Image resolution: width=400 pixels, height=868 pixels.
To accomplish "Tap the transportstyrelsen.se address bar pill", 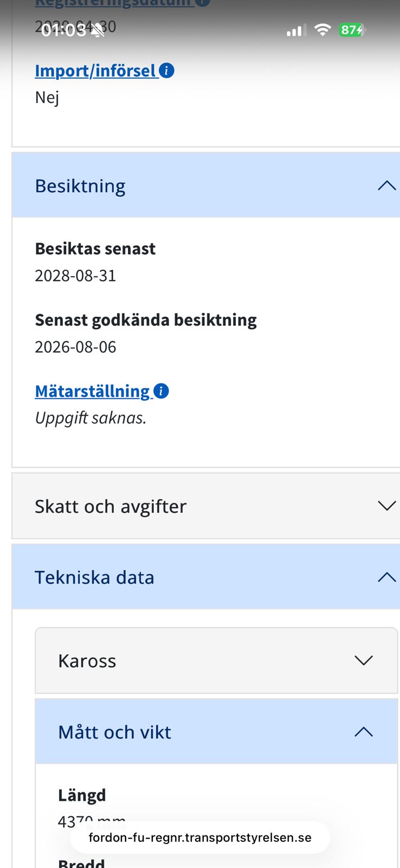I will [200, 837].
